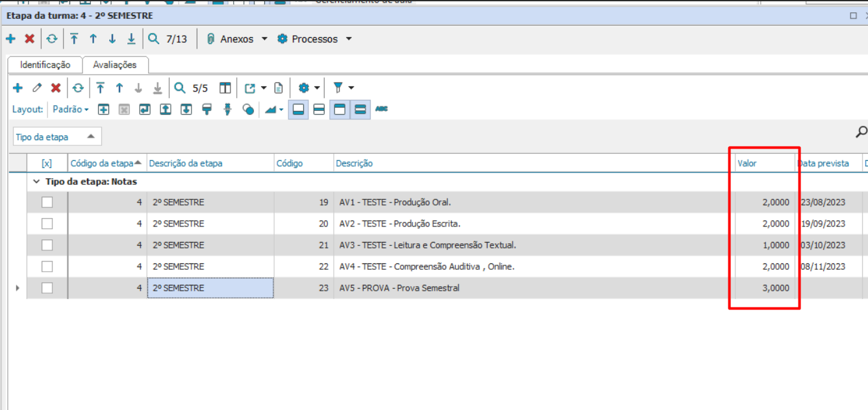Open the Padrão layout dropdown
This screenshot has height=410, width=868.
(71, 110)
